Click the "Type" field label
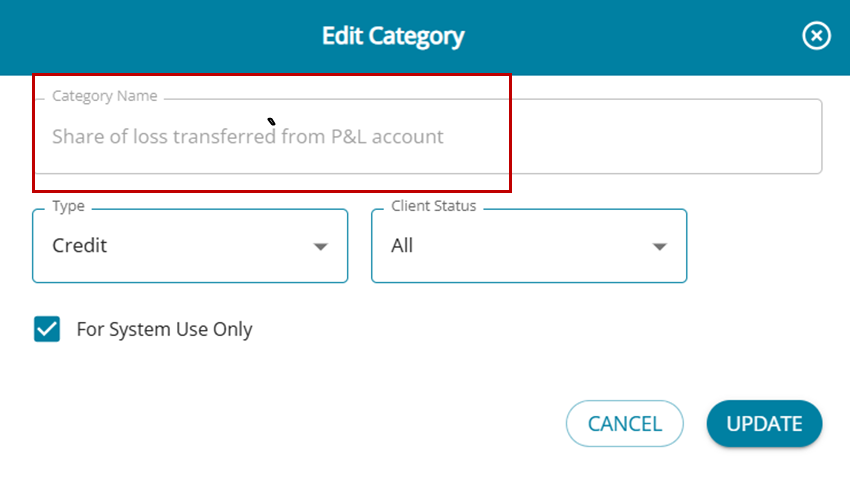Viewport: 850px width, 478px height. coord(68,206)
